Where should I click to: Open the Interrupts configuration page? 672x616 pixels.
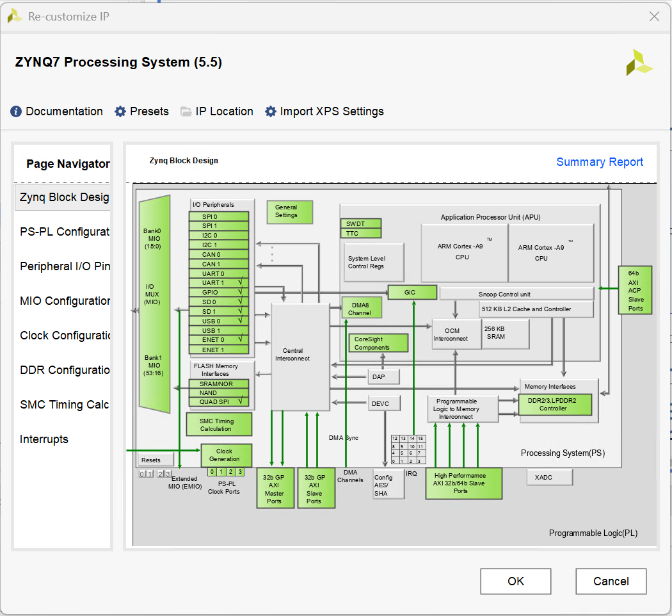coord(44,439)
